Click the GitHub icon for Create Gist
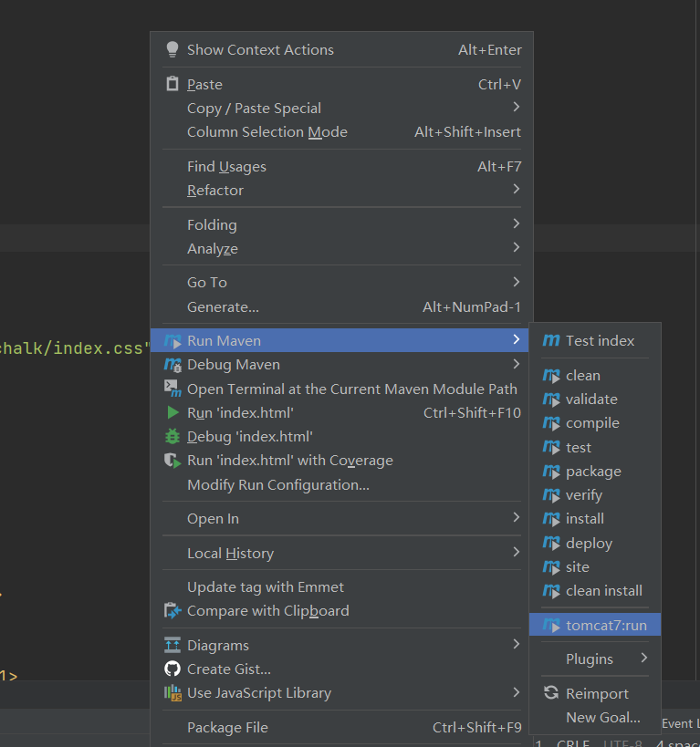700x747 pixels. (172, 669)
